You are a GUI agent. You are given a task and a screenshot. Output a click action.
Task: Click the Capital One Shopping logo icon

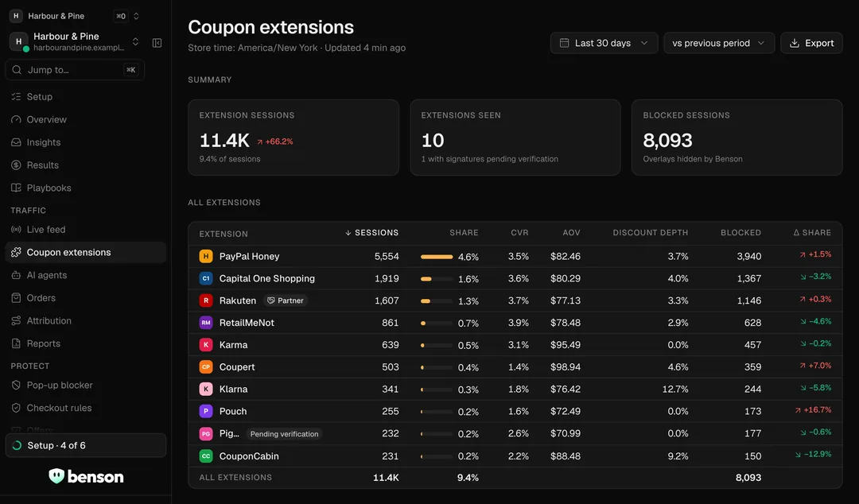tap(206, 278)
